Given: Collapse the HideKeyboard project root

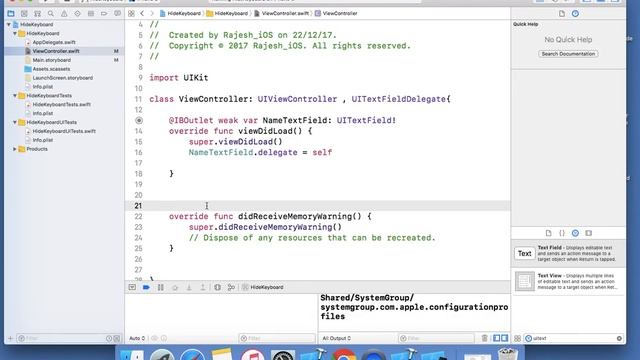Looking at the screenshot, I should pyautogui.click(x=9, y=24).
